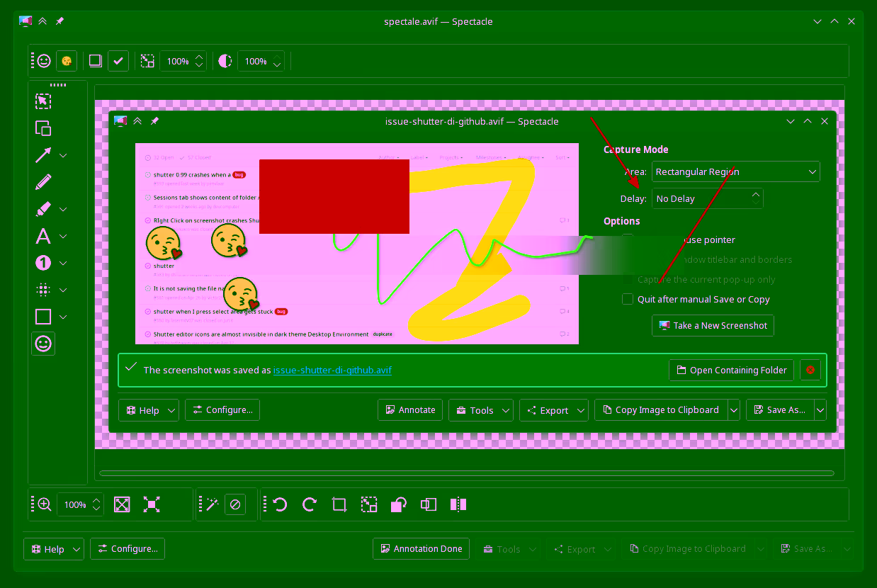Click the resize image icon in bottom toolbar
Viewport: 877px width, 588px height.
click(369, 504)
